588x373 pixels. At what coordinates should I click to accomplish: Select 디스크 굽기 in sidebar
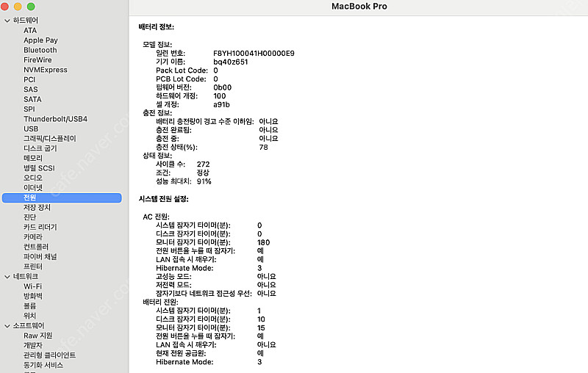tap(40, 148)
